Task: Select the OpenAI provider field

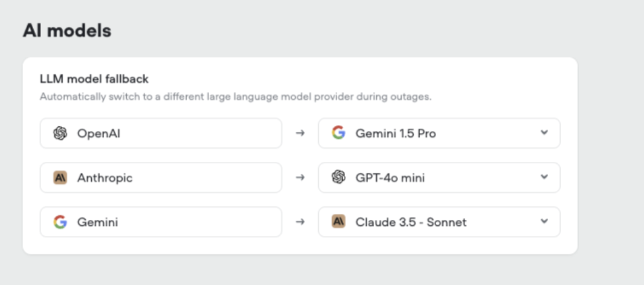Action: (161, 133)
